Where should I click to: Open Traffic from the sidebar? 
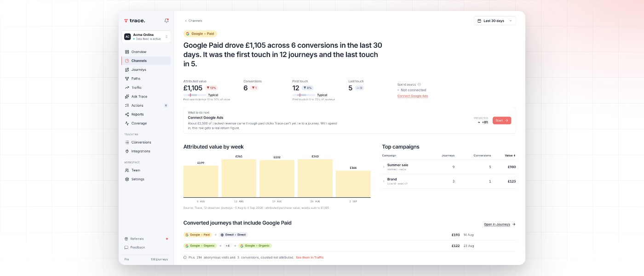pos(146,87)
